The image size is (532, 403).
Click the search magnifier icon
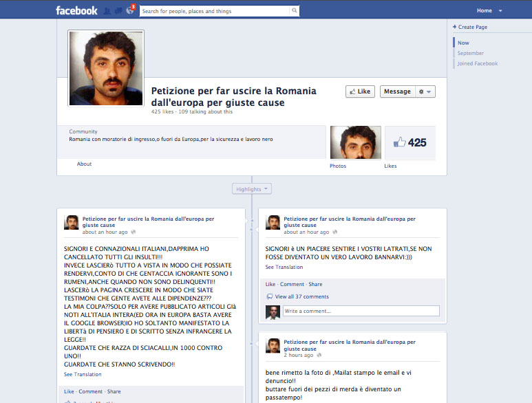point(295,11)
